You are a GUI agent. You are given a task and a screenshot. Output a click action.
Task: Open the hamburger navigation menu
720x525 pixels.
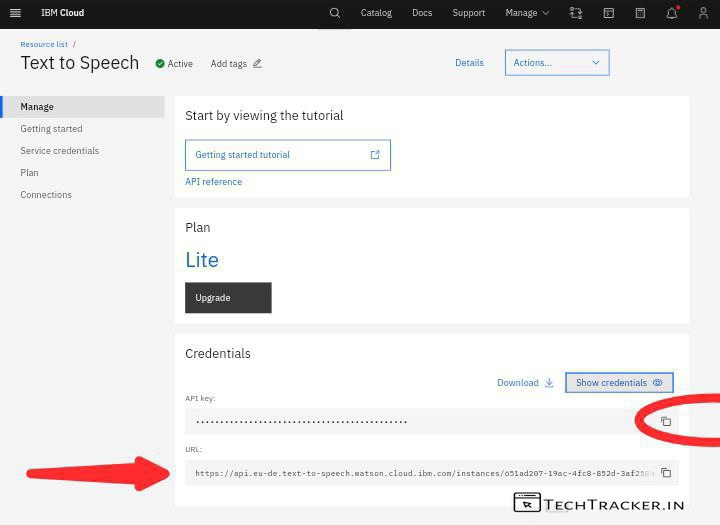click(x=15, y=13)
